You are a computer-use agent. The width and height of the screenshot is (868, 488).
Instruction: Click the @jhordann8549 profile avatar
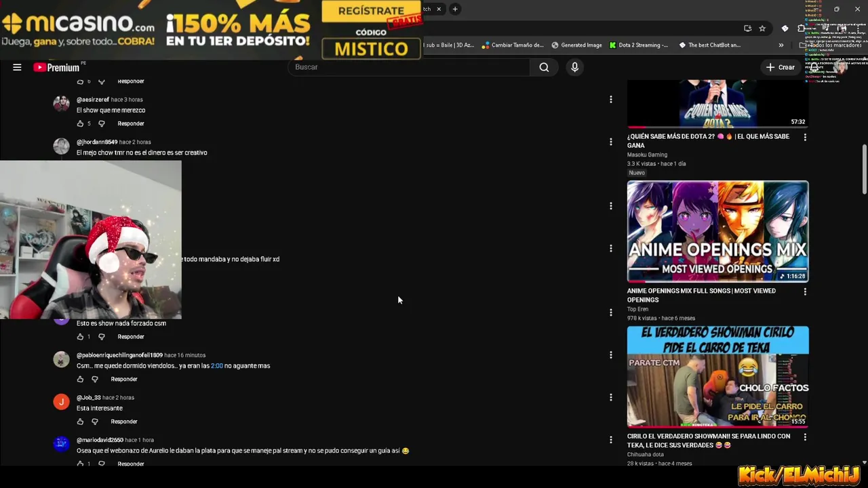coord(62,146)
